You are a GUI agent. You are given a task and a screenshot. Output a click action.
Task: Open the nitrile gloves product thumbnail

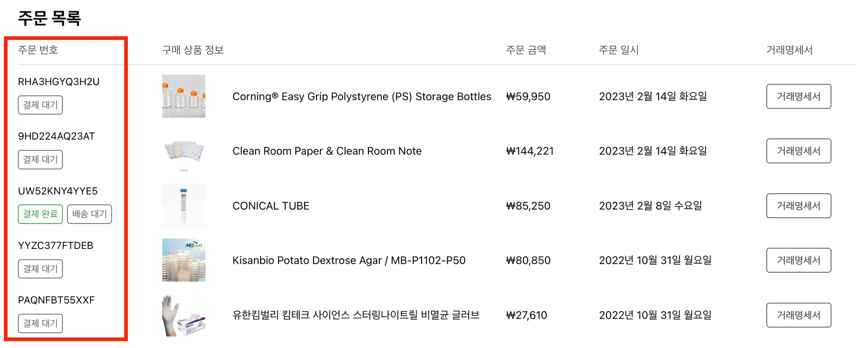click(184, 315)
